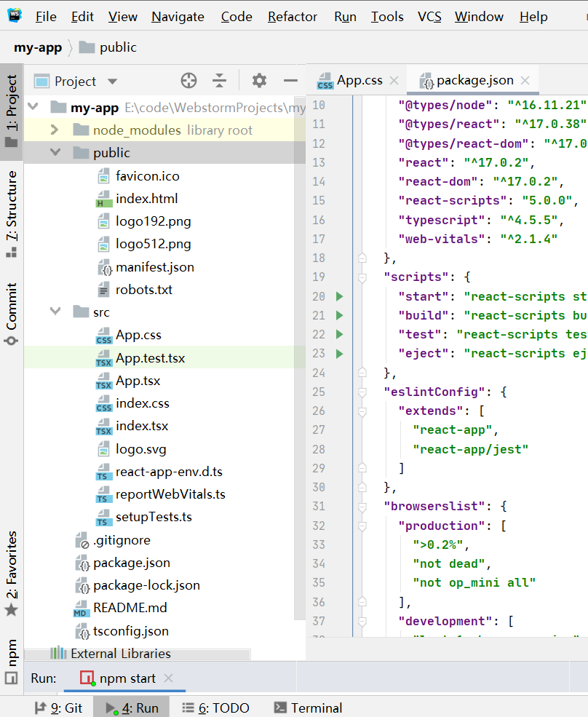Open the npm tool window
This screenshot has height=717, width=588.
[12, 661]
